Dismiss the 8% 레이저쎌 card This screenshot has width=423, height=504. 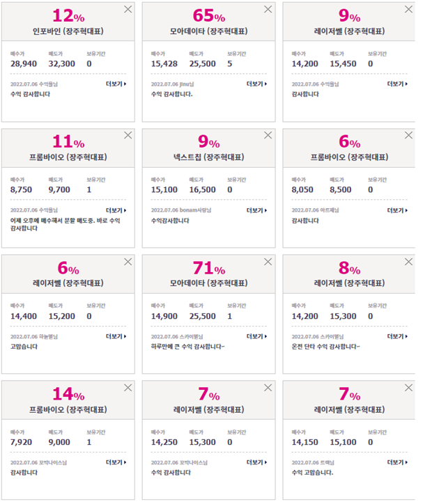(x=408, y=262)
